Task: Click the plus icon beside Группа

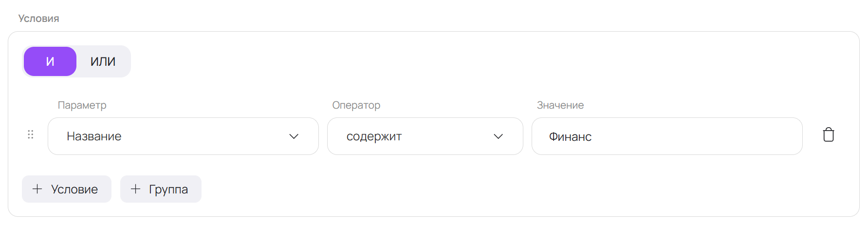Action: 135,189
